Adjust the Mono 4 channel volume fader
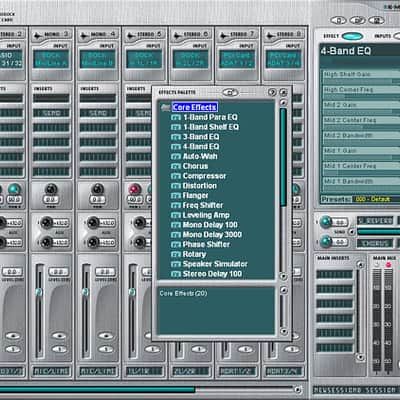The image size is (400, 400). (x=86, y=292)
